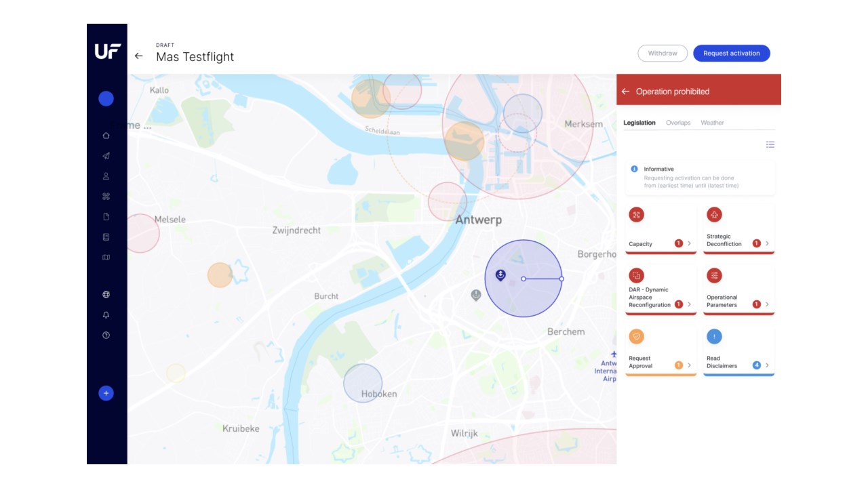The height and width of the screenshot is (488, 868).
Task: Select the Legislation tab
Action: coord(639,123)
